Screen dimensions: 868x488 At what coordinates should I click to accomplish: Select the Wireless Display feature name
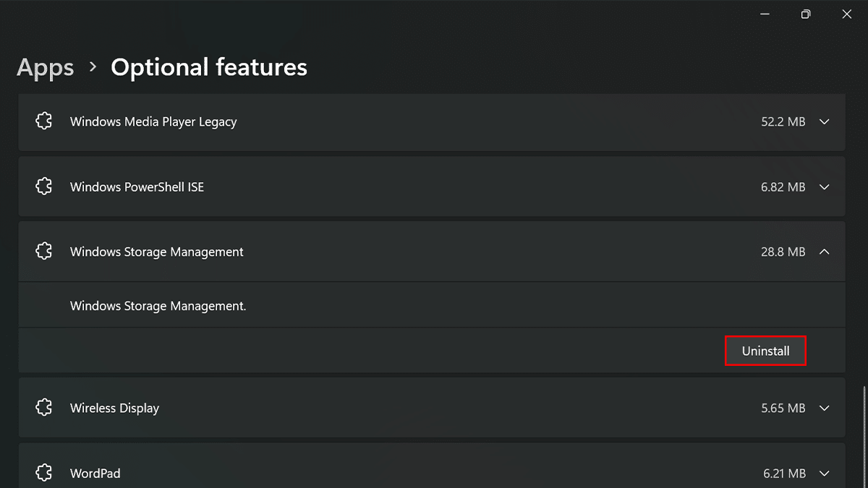(x=114, y=408)
